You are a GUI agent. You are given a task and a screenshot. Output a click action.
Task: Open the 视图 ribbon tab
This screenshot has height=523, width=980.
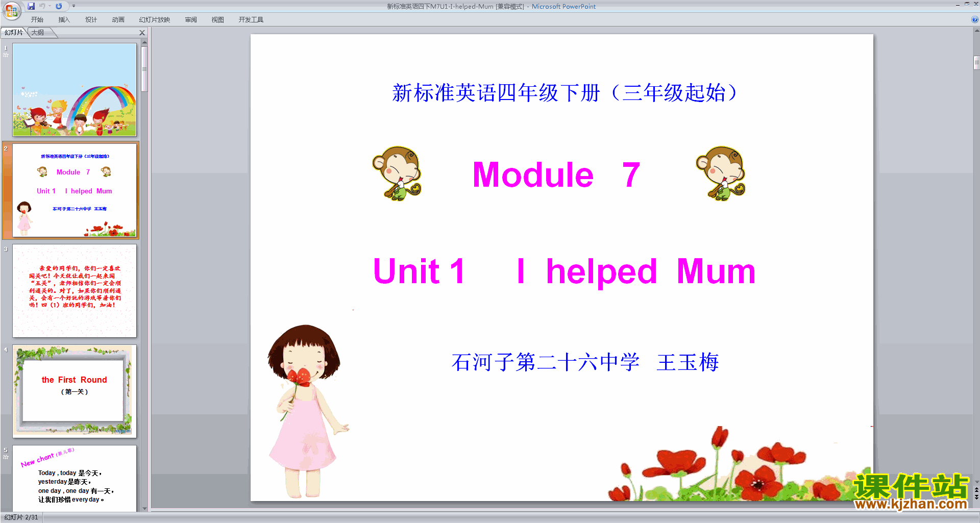click(x=218, y=20)
